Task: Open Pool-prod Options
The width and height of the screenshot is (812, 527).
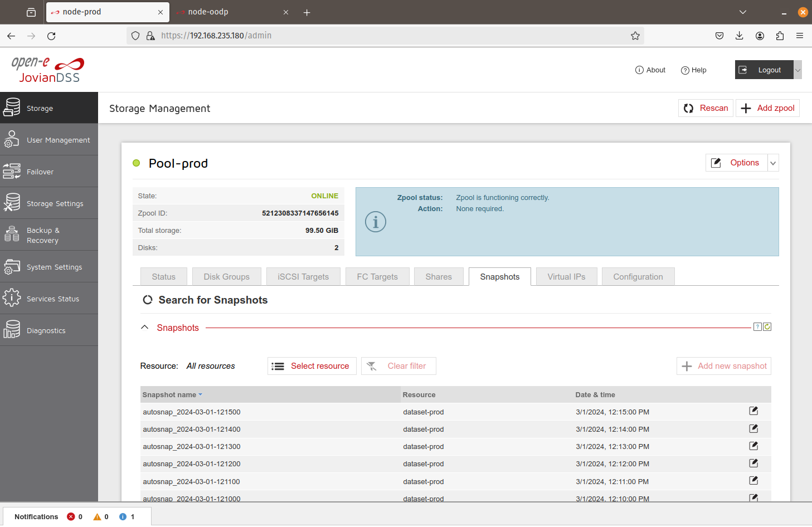Action: pyautogui.click(x=737, y=163)
